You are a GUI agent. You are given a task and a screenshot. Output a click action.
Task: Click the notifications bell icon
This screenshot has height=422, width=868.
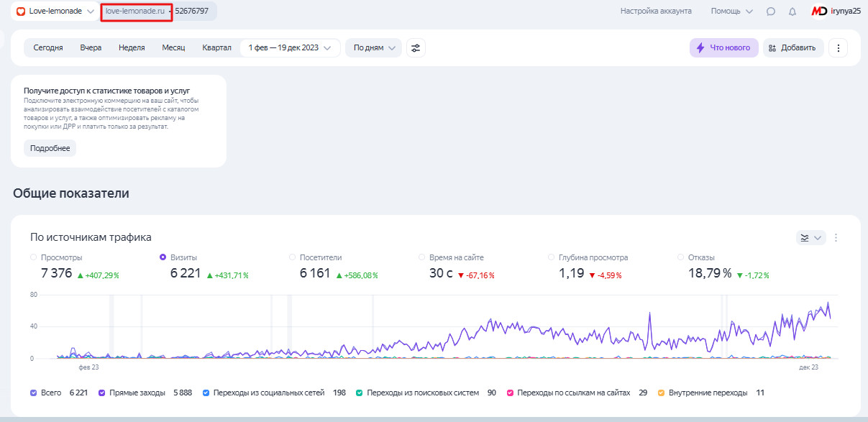(792, 12)
